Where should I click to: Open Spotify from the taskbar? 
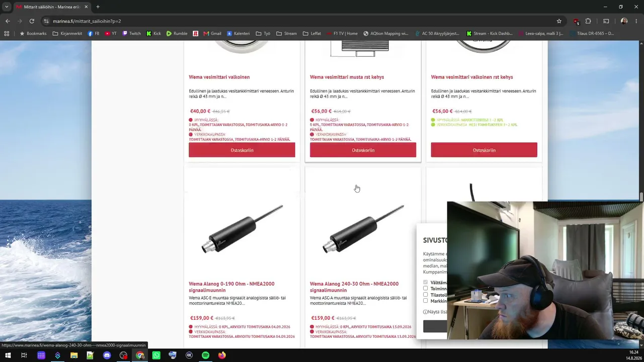click(x=205, y=355)
